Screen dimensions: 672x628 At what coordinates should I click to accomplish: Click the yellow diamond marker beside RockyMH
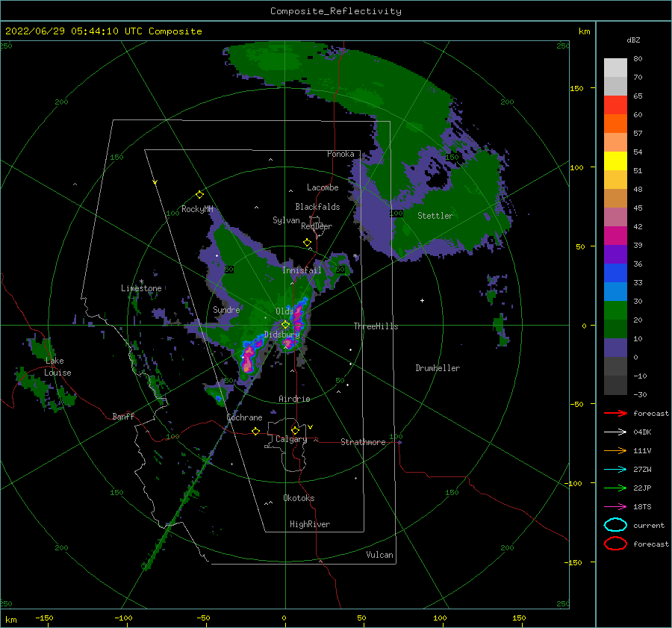[199, 195]
